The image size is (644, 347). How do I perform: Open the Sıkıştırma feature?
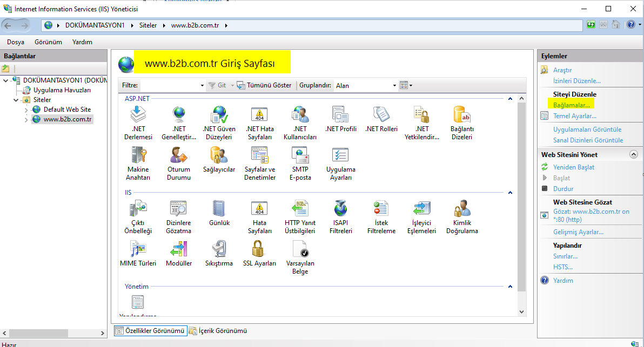coord(219,254)
